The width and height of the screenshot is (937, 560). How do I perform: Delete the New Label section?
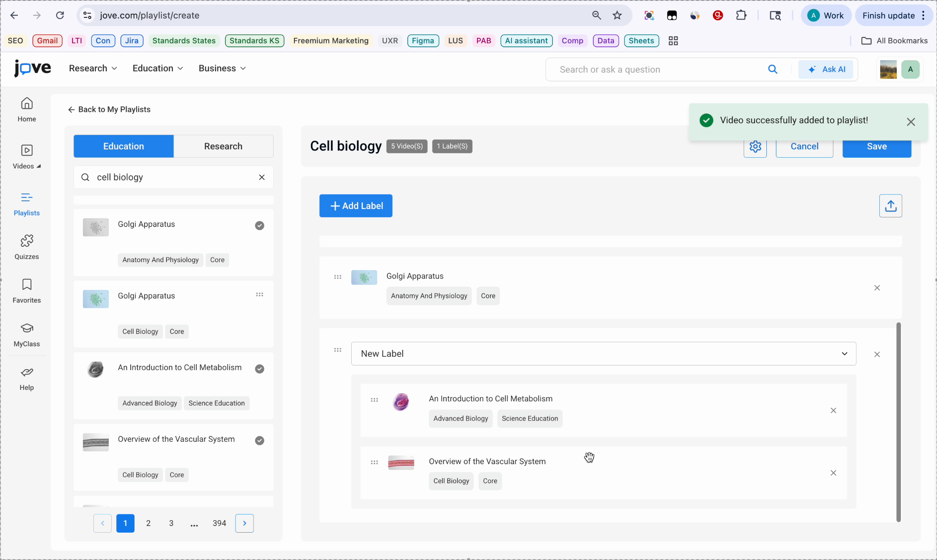877,354
